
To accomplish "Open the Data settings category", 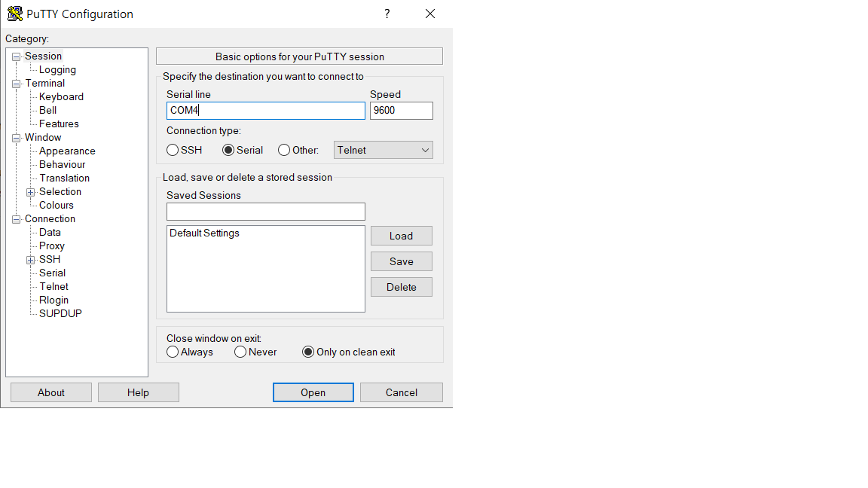I will pos(50,233).
